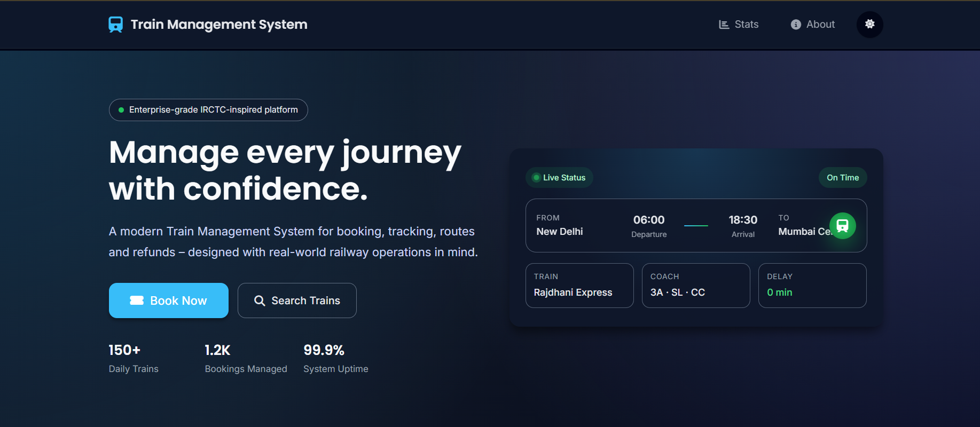Click the Book Now button

169,301
